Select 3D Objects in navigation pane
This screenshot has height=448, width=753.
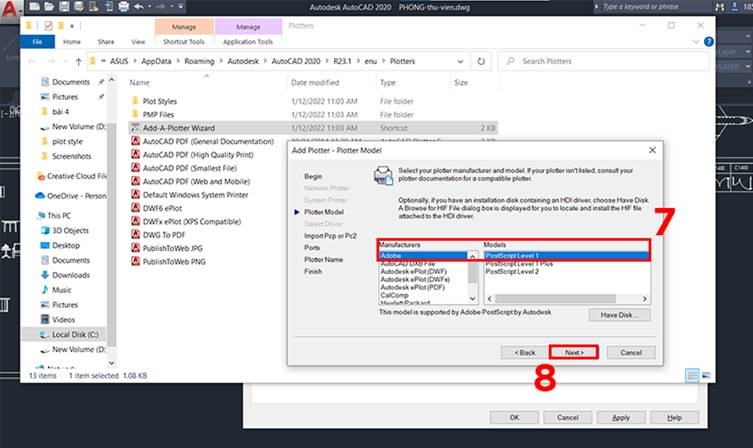coord(70,230)
